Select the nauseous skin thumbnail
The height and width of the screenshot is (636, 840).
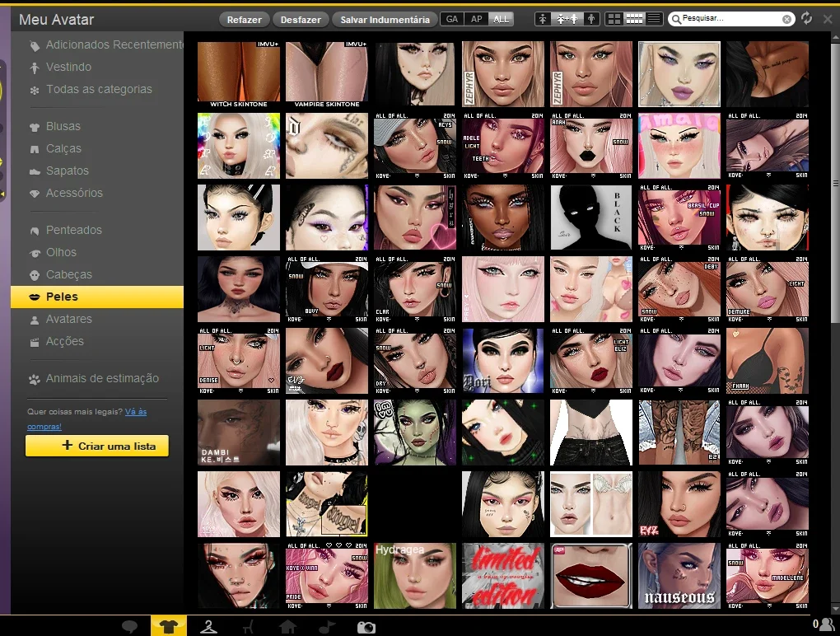click(x=679, y=576)
